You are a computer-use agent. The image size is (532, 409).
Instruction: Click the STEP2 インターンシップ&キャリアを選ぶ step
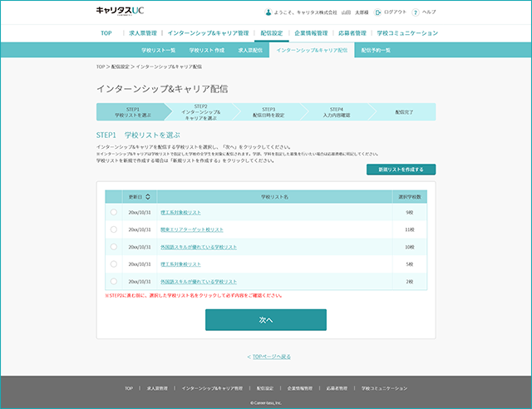[x=200, y=112]
